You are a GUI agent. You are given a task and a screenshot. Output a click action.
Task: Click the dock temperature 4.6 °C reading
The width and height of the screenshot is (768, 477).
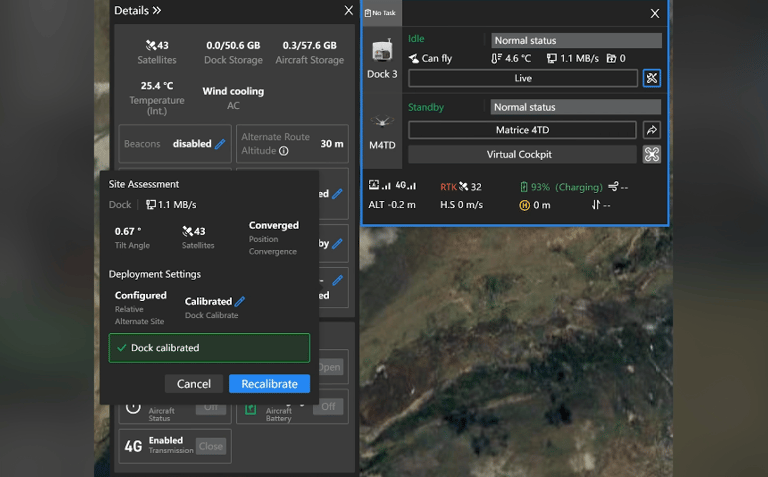[511, 58]
